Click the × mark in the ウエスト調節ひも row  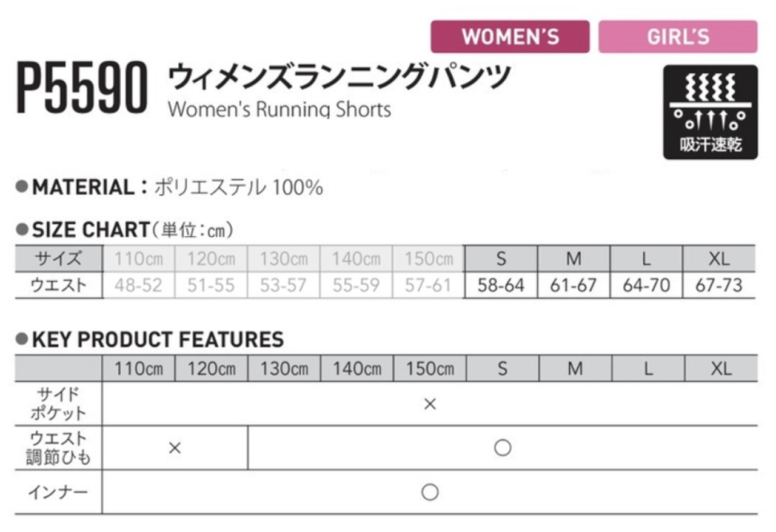coord(175,448)
